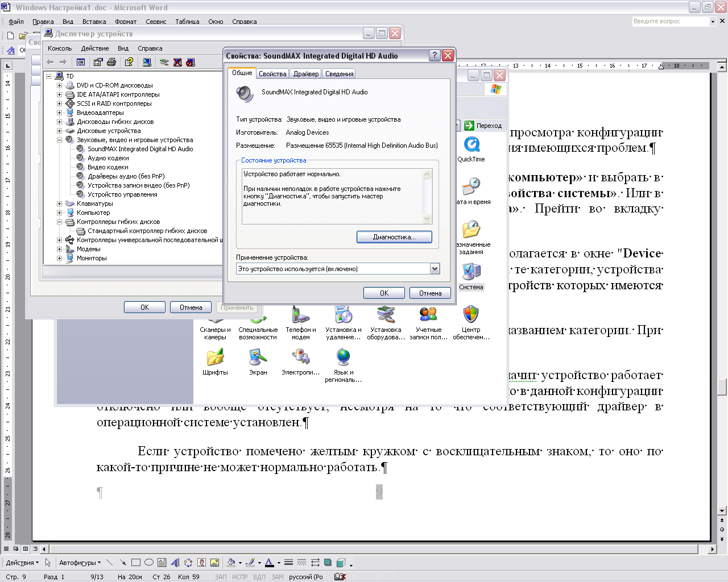Switch to Сведения tab

pos(340,74)
